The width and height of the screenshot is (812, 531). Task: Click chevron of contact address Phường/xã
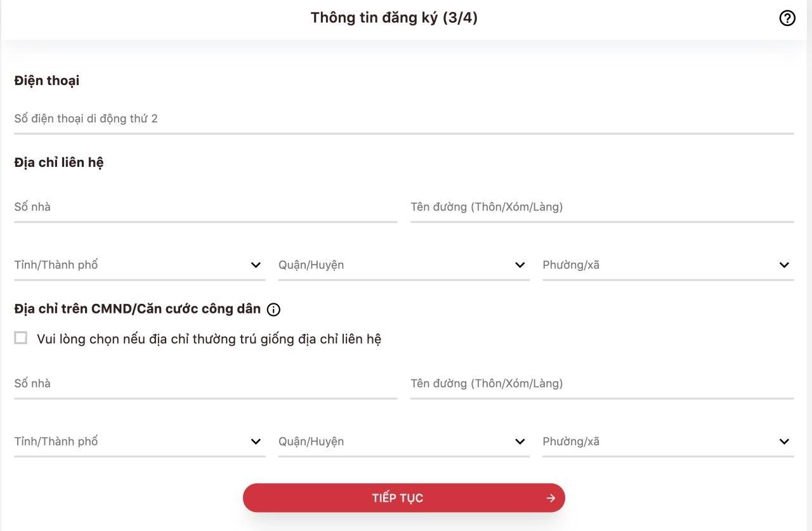[784, 265]
